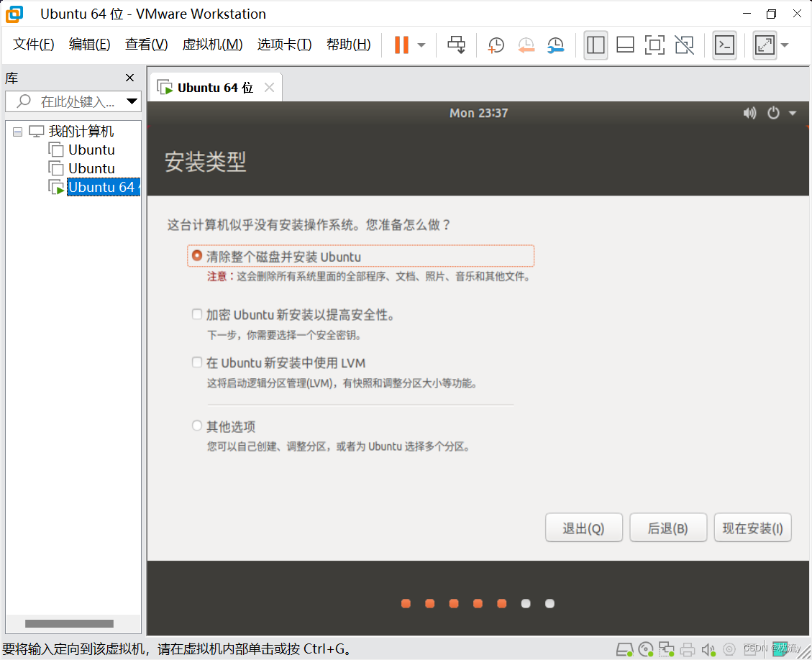Image resolution: width=812 pixels, height=660 pixels.
Task: Select Ubuntu 64 VM in the library
Action: point(103,187)
